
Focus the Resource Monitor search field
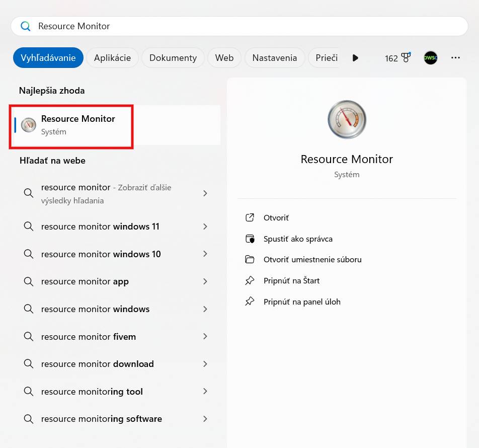click(x=239, y=26)
